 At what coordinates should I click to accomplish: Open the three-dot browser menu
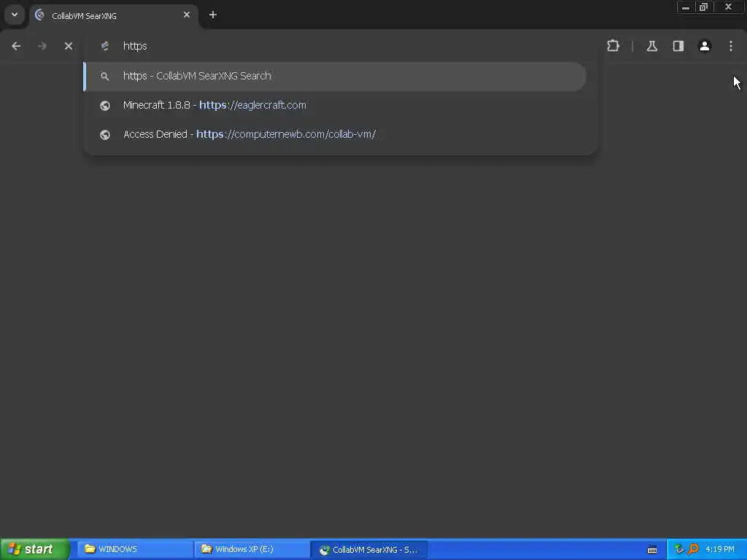pyautogui.click(x=731, y=46)
